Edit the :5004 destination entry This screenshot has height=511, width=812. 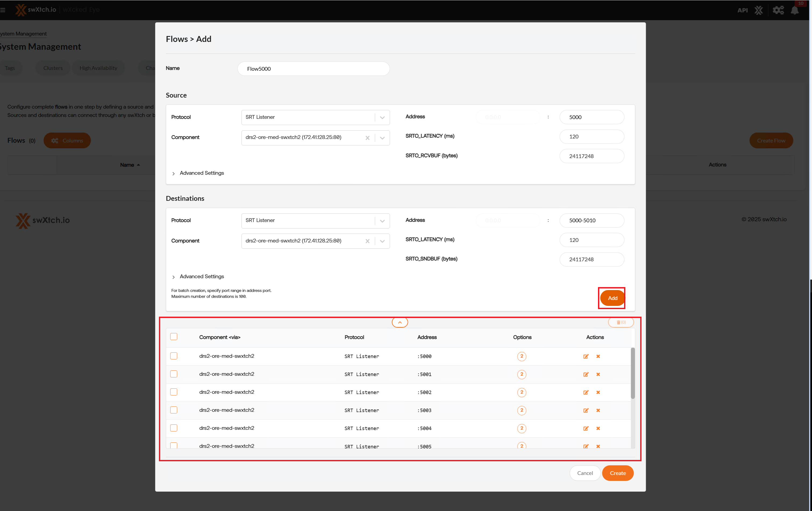pyautogui.click(x=586, y=428)
